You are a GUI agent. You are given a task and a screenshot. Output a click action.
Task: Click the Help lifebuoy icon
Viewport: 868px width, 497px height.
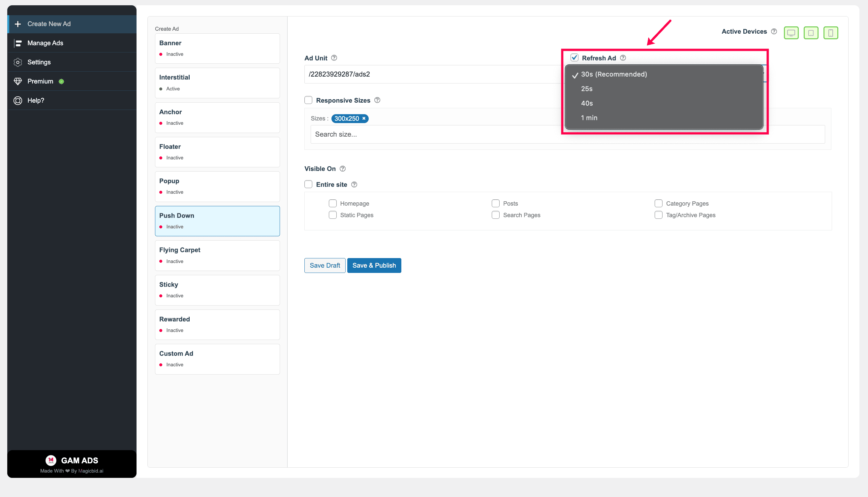point(18,100)
